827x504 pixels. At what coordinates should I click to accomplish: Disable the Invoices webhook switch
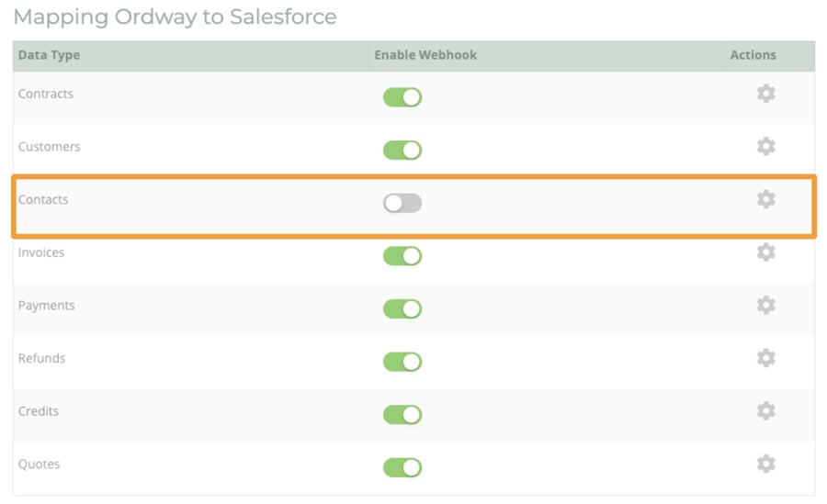click(402, 256)
